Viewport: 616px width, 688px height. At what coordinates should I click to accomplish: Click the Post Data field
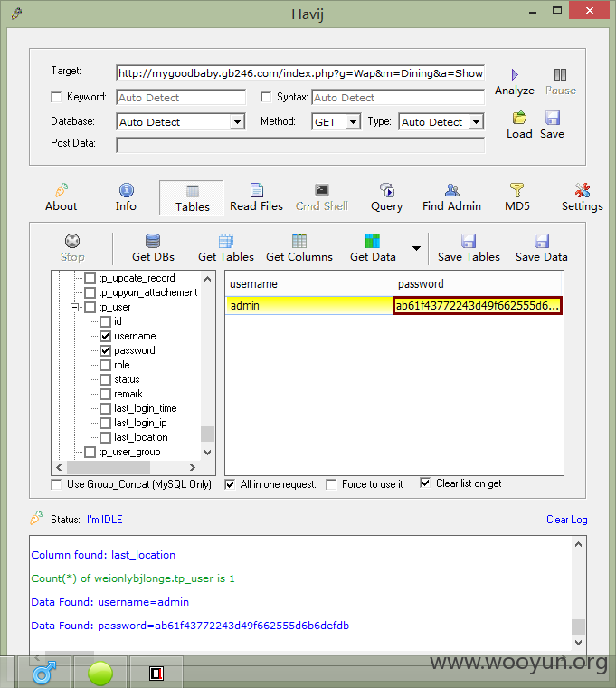point(300,145)
